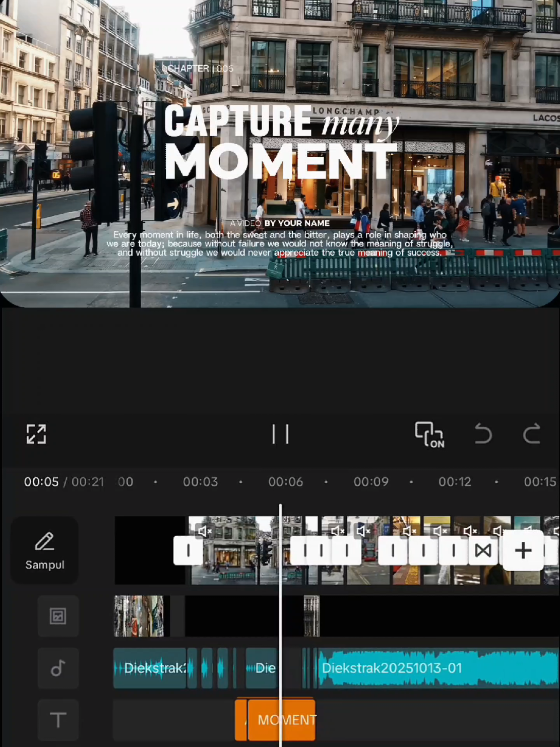Undo the last edit
The image size is (560, 747).
[482, 434]
